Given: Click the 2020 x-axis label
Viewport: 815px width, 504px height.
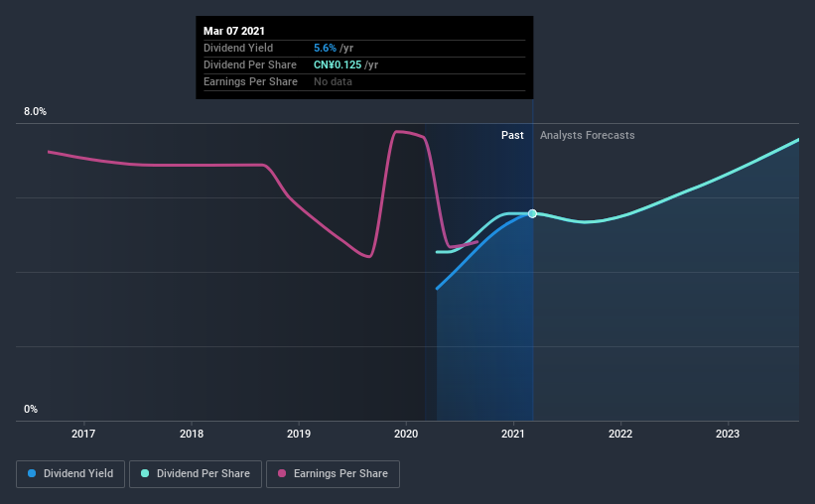Looking at the screenshot, I should (406, 434).
